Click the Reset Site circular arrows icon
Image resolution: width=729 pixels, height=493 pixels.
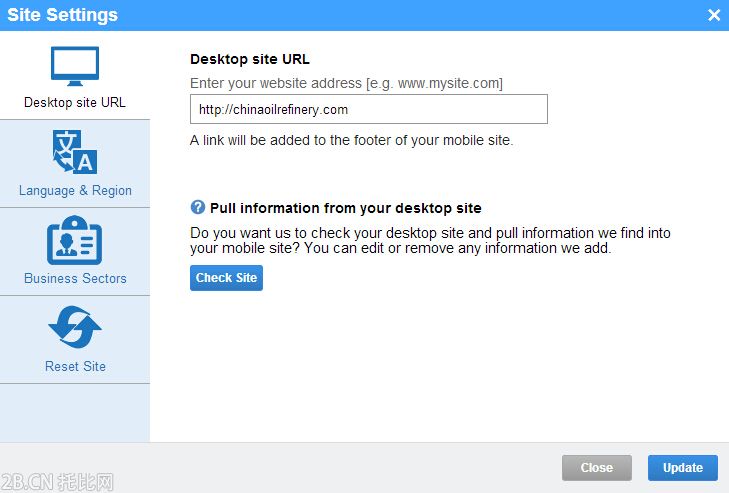point(75,328)
